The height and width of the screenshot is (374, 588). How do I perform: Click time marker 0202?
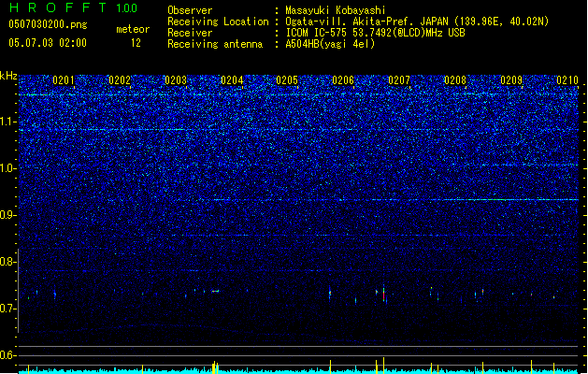click(x=120, y=80)
